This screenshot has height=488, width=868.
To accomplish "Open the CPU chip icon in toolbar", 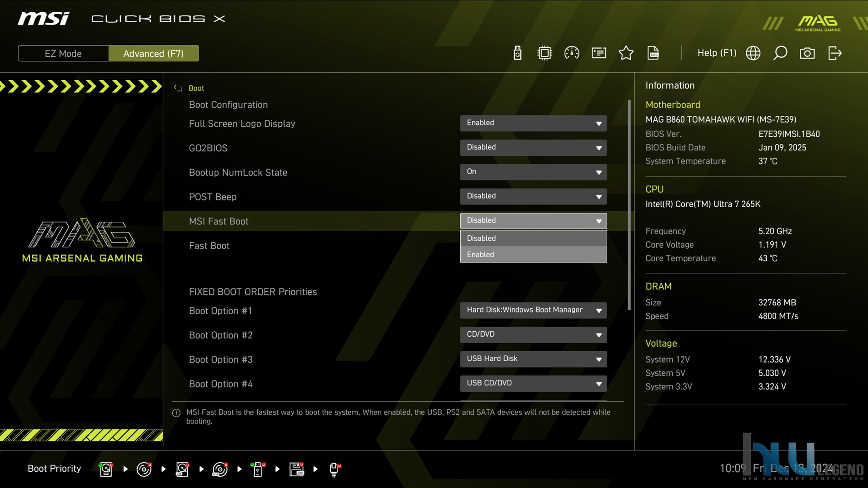I will pyautogui.click(x=544, y=53).
